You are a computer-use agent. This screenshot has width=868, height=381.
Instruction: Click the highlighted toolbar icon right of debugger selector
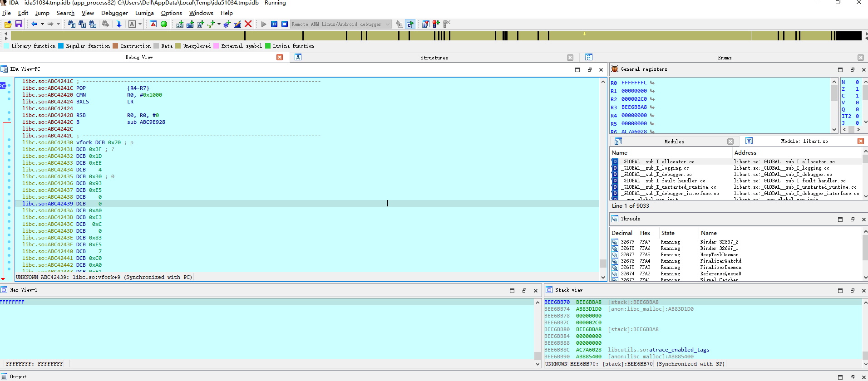[x=410, y=24]
